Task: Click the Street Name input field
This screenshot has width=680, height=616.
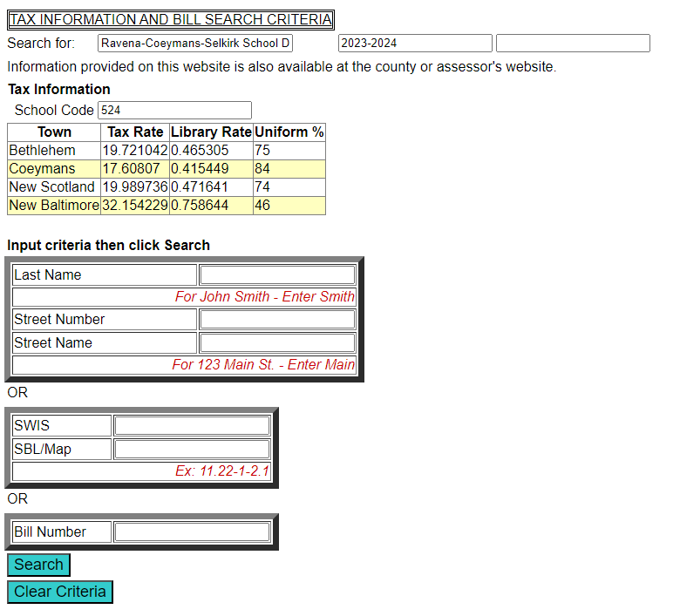Action: pos(277,343)
